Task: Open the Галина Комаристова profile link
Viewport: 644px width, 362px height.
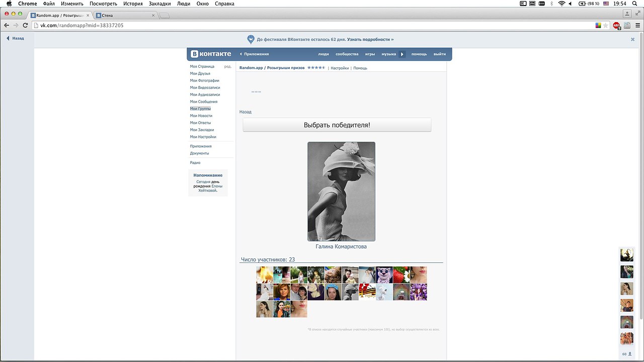Action: (x=341, y=247)
